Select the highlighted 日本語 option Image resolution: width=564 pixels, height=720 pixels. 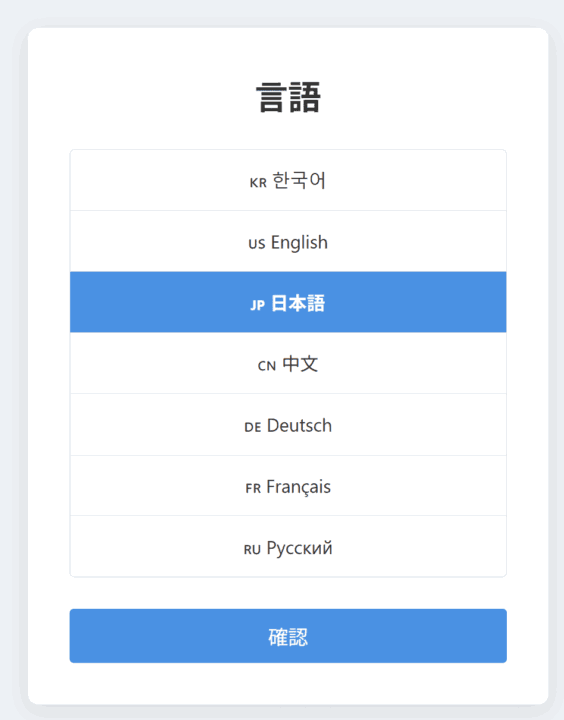click(288, 302)
